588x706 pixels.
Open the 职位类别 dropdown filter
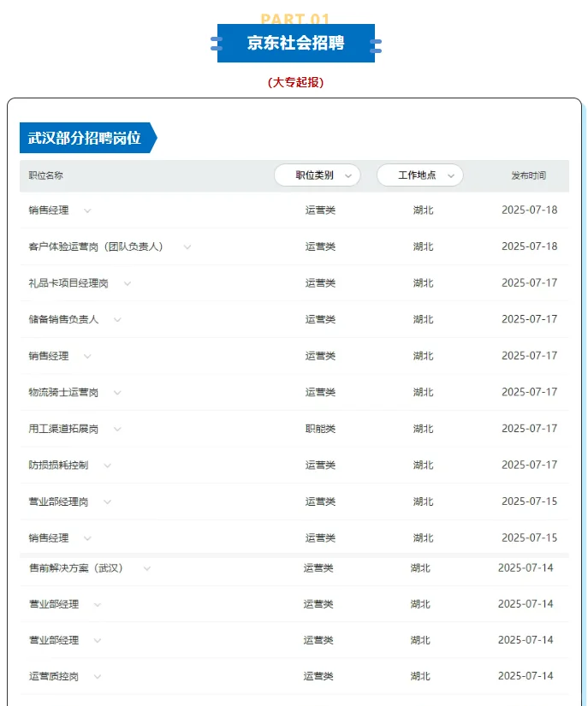point(317,175)
